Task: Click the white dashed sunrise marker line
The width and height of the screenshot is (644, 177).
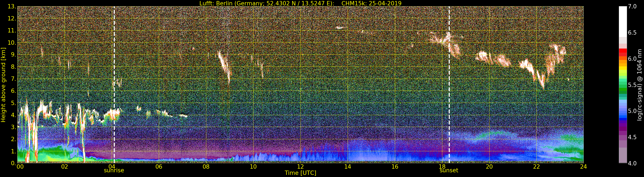Action: pos(114,85)
